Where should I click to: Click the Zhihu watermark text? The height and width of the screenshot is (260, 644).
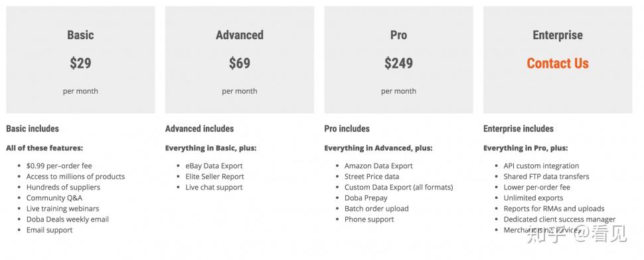pyautogui.click(x=577, y=234)
